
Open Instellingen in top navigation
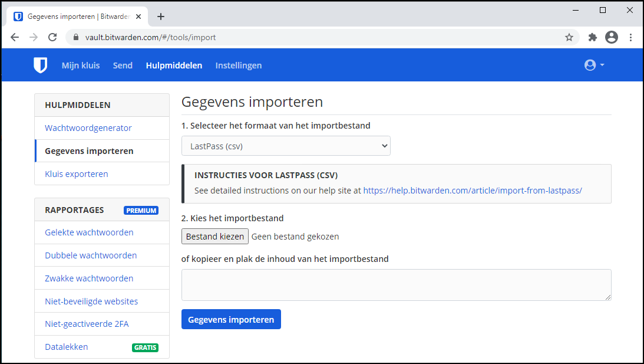click(239, 65)
